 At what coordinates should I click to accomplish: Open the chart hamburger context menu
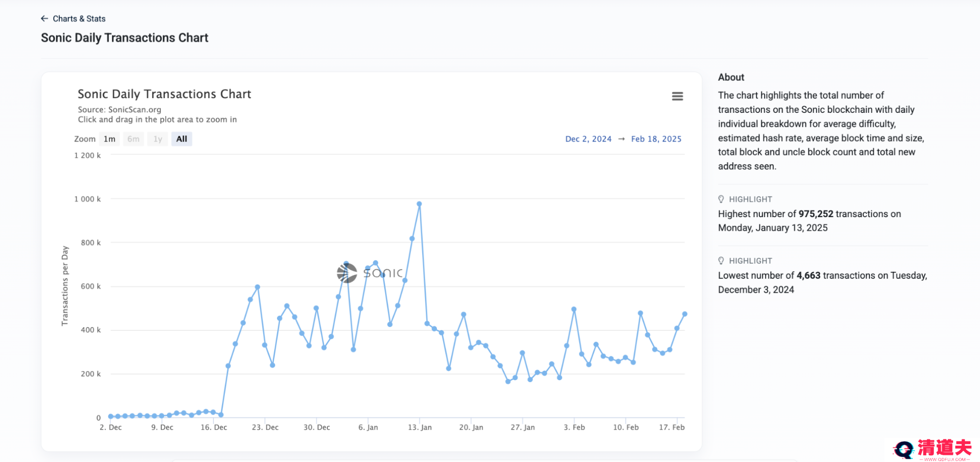pyautogui.click(x=677, y=96)
